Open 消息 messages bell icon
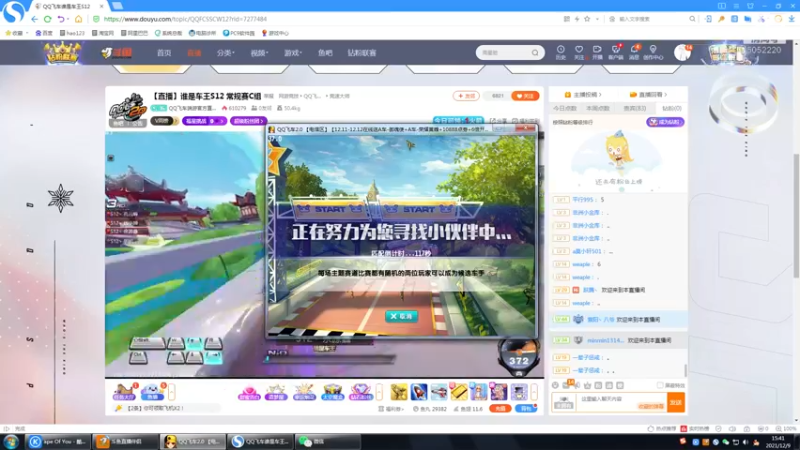 634,52
